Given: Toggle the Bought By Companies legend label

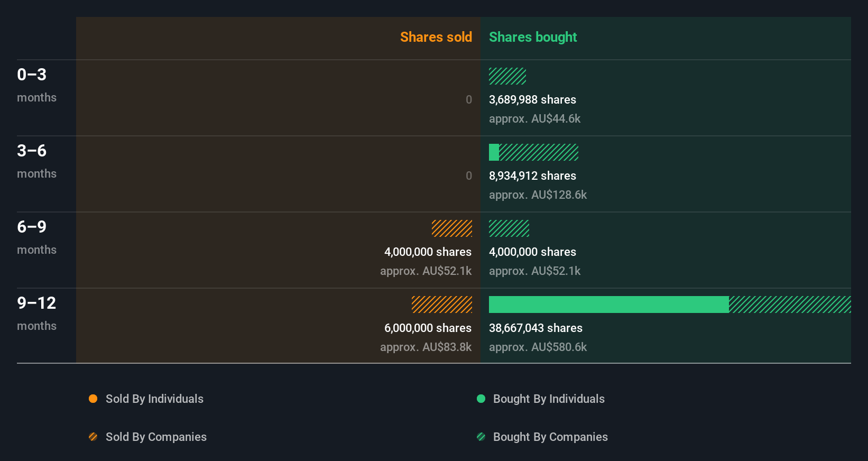Looking at the screenshot, I should coord(550,437).
